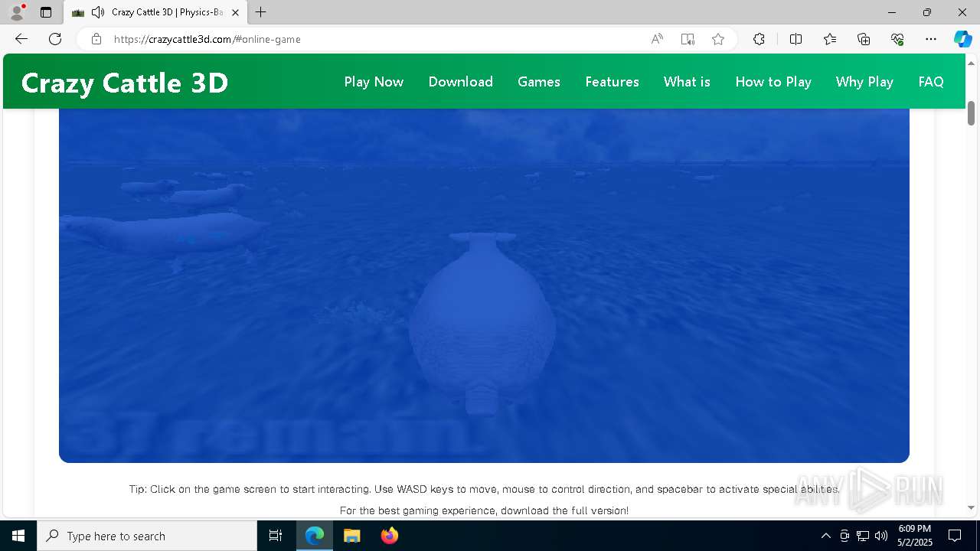Click the address bar URL

click(x=207, y=39)
